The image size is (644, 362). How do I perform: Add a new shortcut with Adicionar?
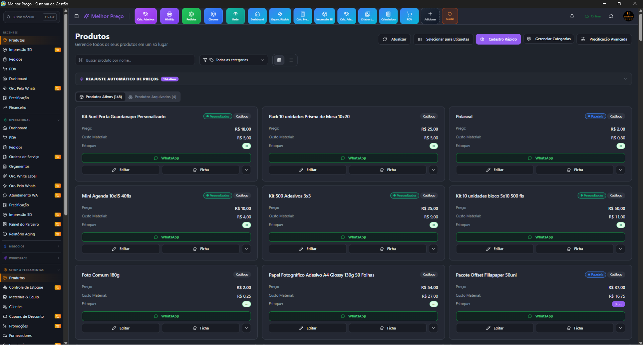pos(430,16)
